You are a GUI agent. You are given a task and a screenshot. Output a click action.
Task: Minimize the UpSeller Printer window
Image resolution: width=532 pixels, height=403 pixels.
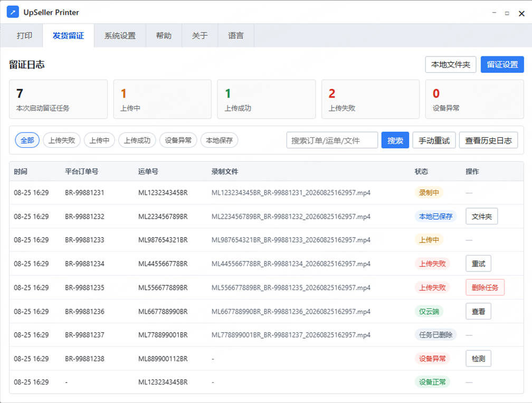pyautogui.click(x=494, y=13)
